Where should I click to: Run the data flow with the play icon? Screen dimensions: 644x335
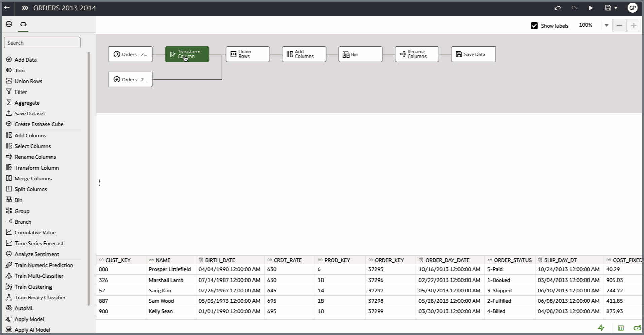click(591, 8)
